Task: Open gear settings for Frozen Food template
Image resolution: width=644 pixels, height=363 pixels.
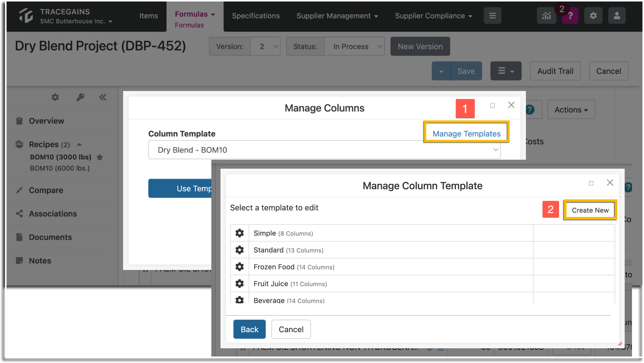Action: pyautogui.click(x=240, y=267)
